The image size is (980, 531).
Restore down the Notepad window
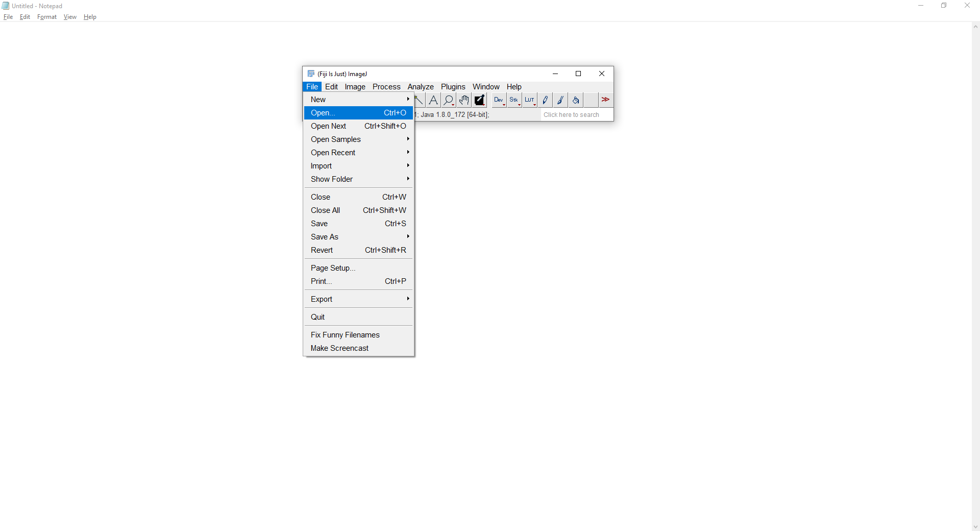[x=944, y=6]
